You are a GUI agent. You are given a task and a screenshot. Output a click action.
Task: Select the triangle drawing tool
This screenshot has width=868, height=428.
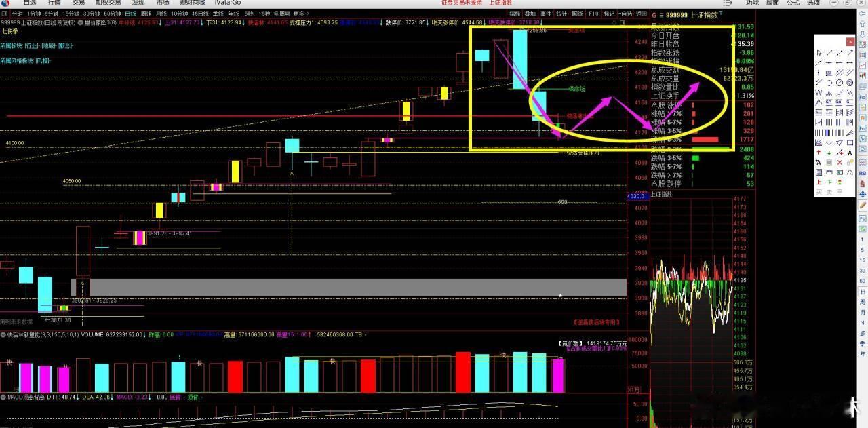tap(840, 142)
